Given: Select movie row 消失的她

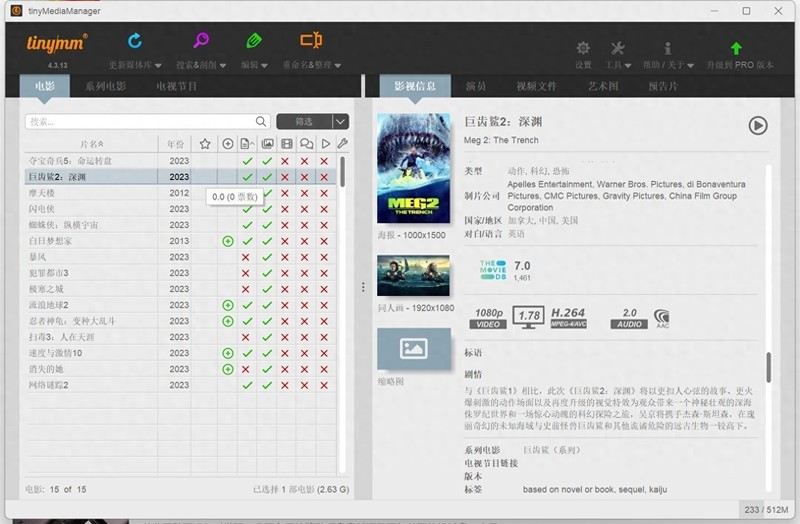Looking at the screenshot, I should click(x=181, y=369).
